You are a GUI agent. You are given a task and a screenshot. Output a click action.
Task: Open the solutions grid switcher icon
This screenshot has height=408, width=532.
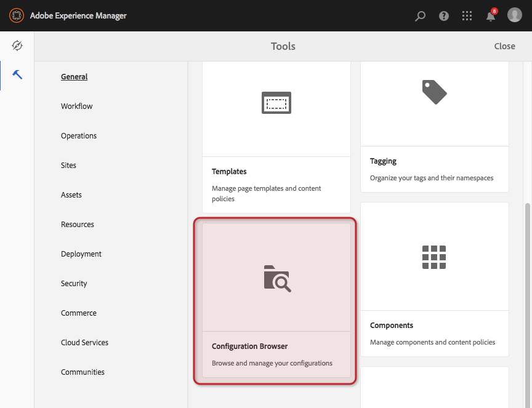pyautogui.click(x=467, y=15)
